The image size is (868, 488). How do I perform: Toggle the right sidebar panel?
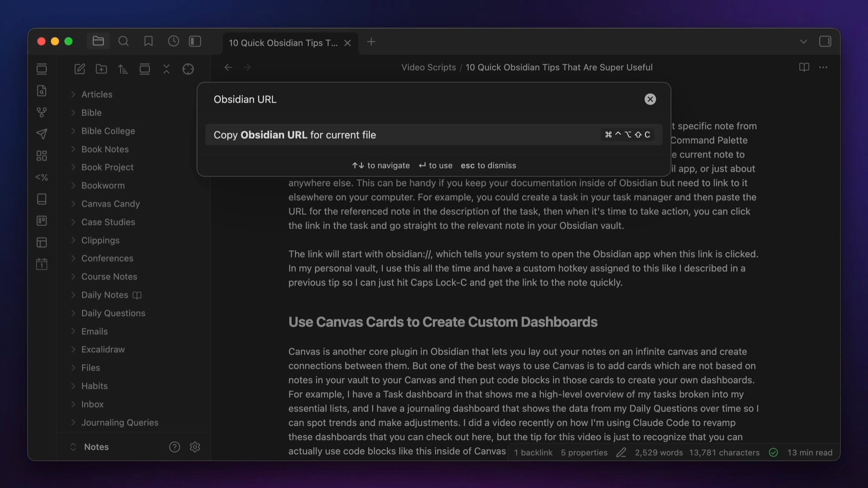[825, 42]
